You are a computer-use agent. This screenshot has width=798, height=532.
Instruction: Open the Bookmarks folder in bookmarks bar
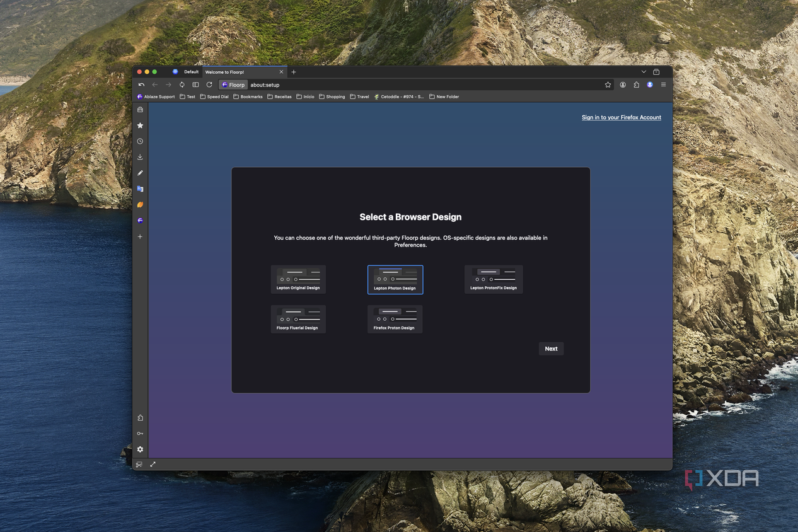point(248,96)
